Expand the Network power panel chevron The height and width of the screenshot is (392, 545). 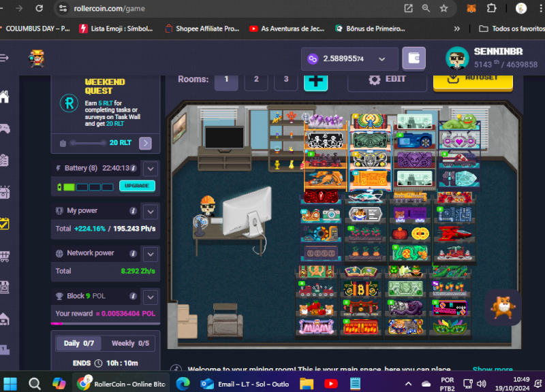[x=151, y=254]
